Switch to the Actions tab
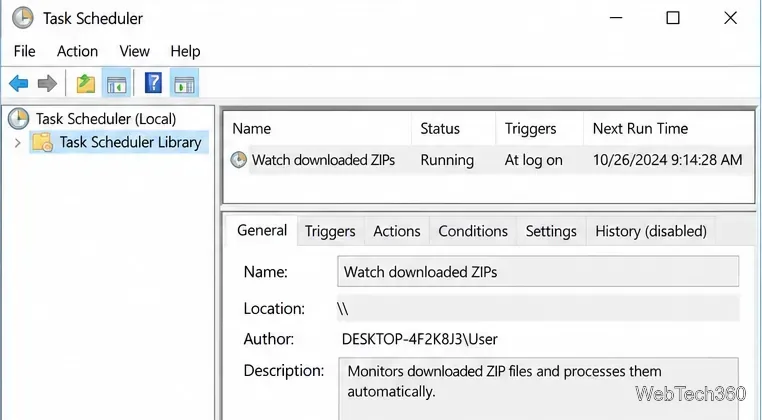 (x=397, y=231)
